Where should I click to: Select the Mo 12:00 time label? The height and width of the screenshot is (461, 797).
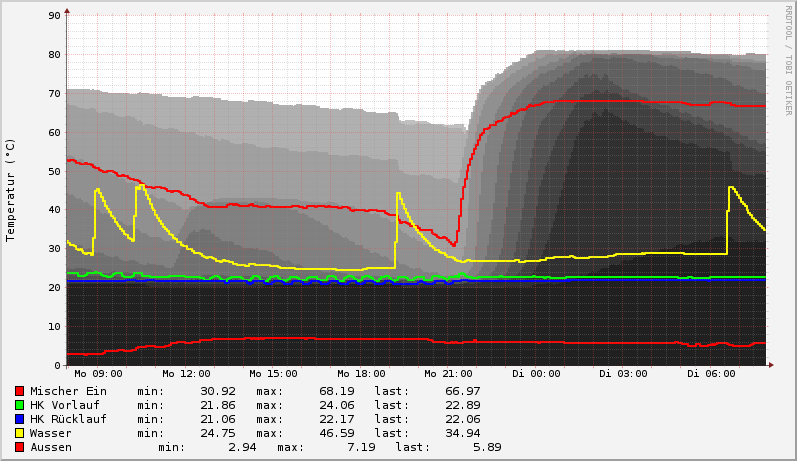tap(184, 374)
